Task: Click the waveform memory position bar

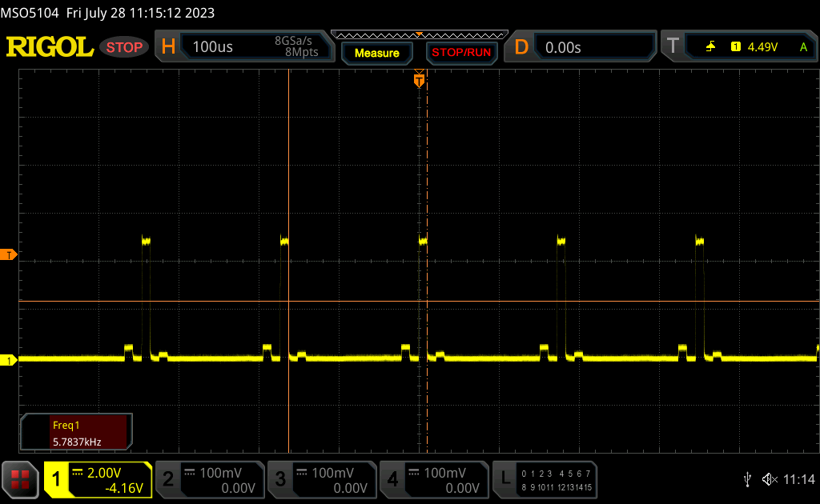Action: click(x=420, y=35)
